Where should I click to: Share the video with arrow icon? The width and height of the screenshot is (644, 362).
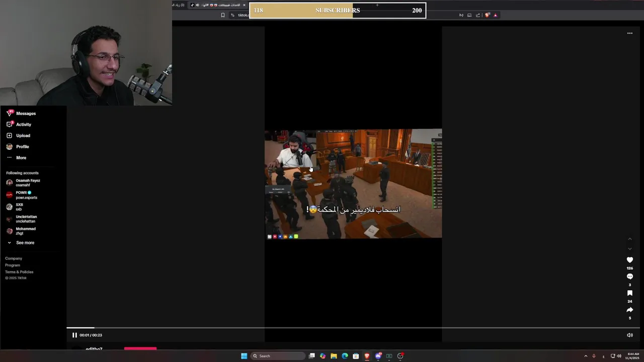(x=629, y=310)
